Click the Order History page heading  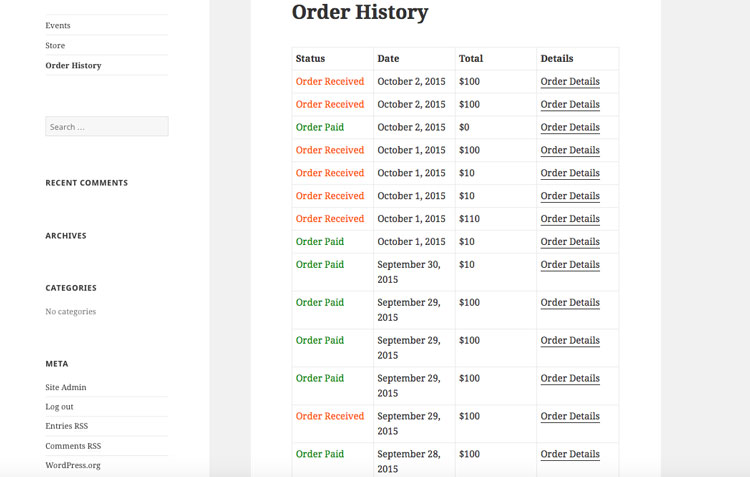pyautogui.click(x=360, y=13)
